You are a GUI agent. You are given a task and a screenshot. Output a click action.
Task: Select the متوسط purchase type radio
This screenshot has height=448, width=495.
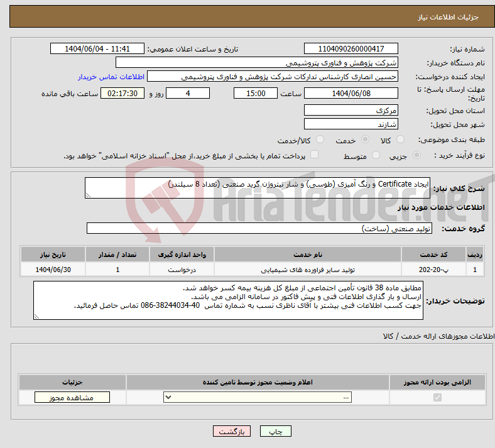pyautogui.click(x=376, y=155)
